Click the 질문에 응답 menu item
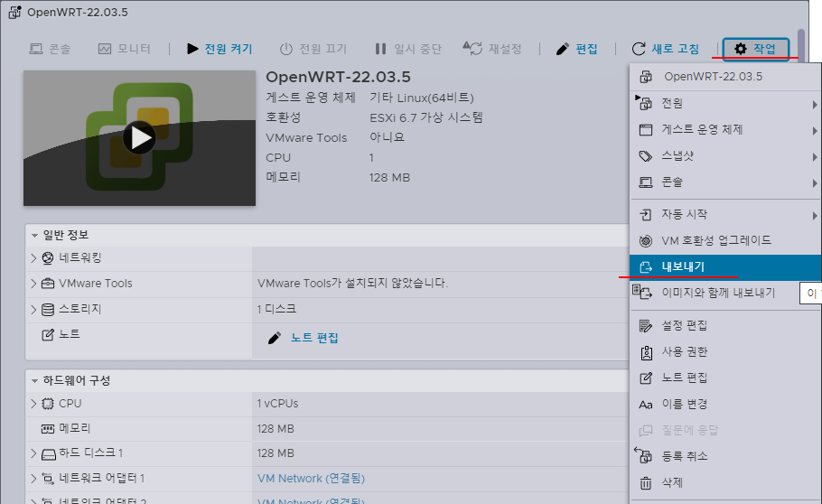The height and width of the screenshot is (504, 822). click(x=725, y=430)
